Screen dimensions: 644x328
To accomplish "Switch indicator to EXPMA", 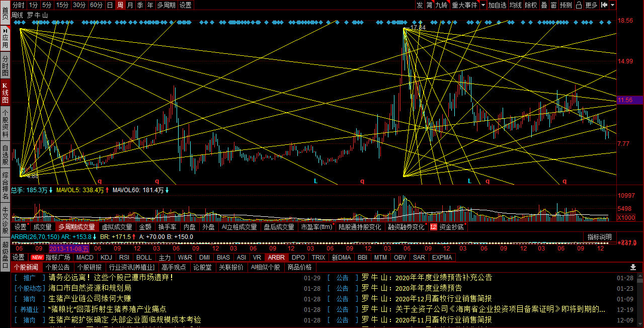I will [442, 257].
